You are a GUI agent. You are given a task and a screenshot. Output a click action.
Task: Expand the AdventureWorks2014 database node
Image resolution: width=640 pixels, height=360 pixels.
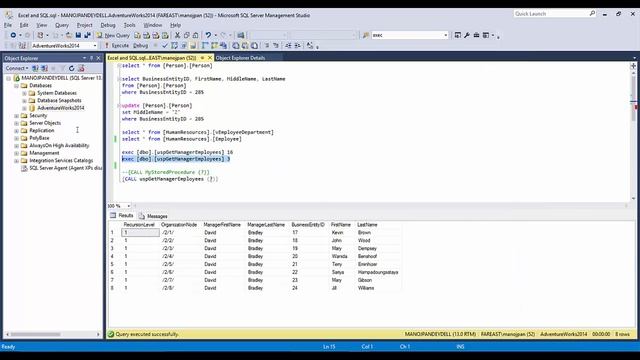(24, 108)
